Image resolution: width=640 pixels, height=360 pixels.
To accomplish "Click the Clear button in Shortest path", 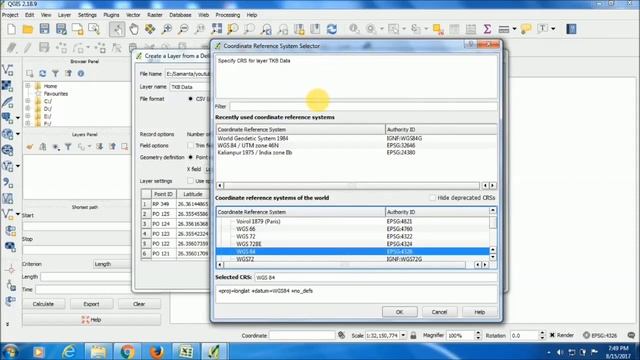I will click(139, 304).
